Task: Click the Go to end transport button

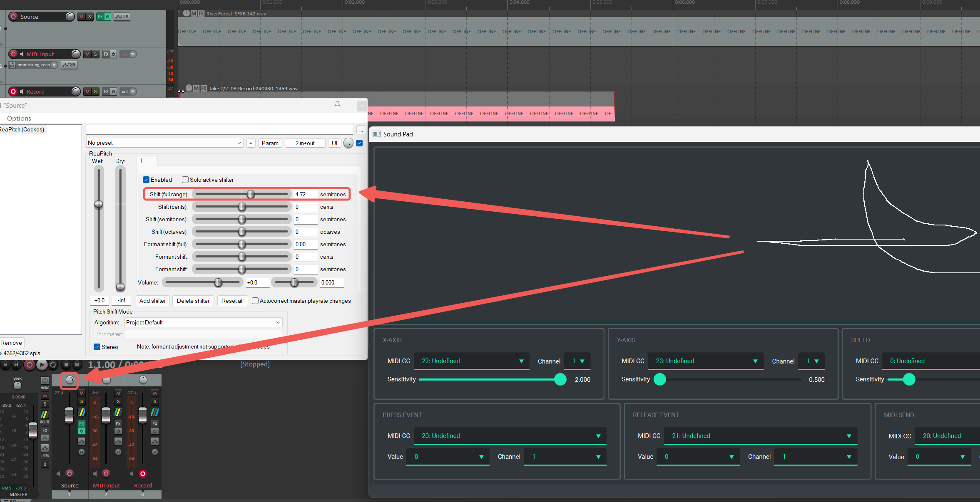Action: point(16,365)
